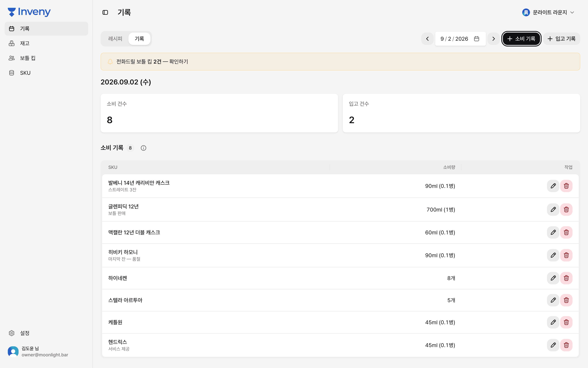This screenshot has width=588, height=368.
Task: Open the 김도윤 님 user profile
Action: point(46,352)
